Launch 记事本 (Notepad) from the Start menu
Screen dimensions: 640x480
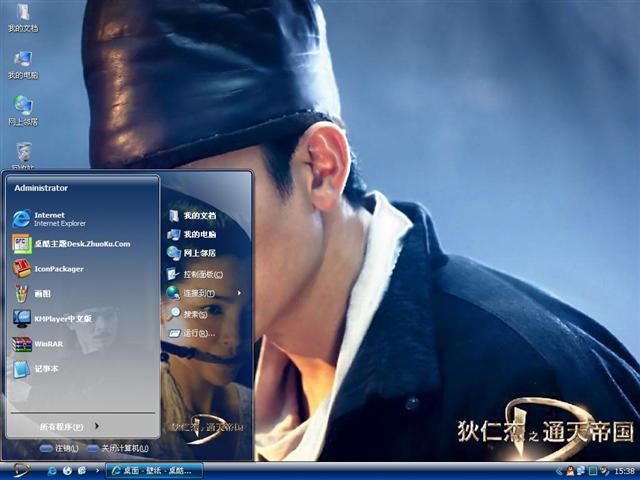pos(46,369)
